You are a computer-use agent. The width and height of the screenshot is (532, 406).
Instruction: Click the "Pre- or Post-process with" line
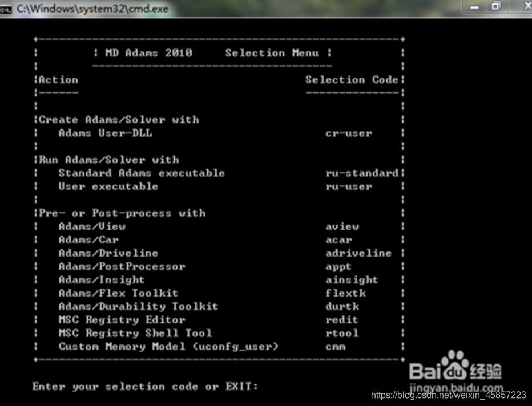point(122,213)
